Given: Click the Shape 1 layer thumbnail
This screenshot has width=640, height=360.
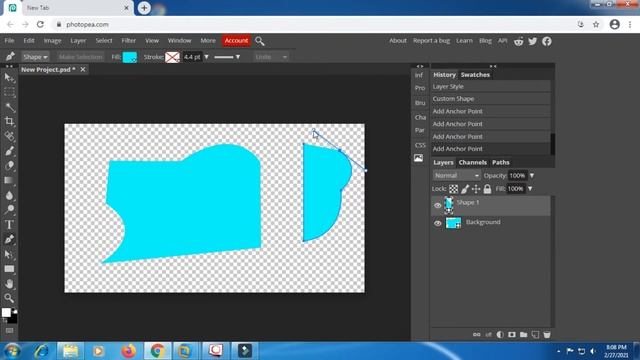Looking at the screenshot, I should coord(449,205).
